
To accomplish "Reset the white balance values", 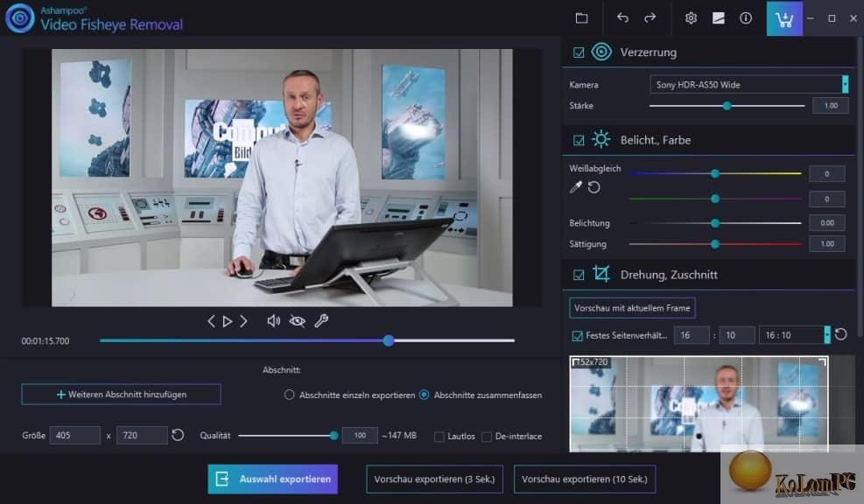I will coord(594,187).
